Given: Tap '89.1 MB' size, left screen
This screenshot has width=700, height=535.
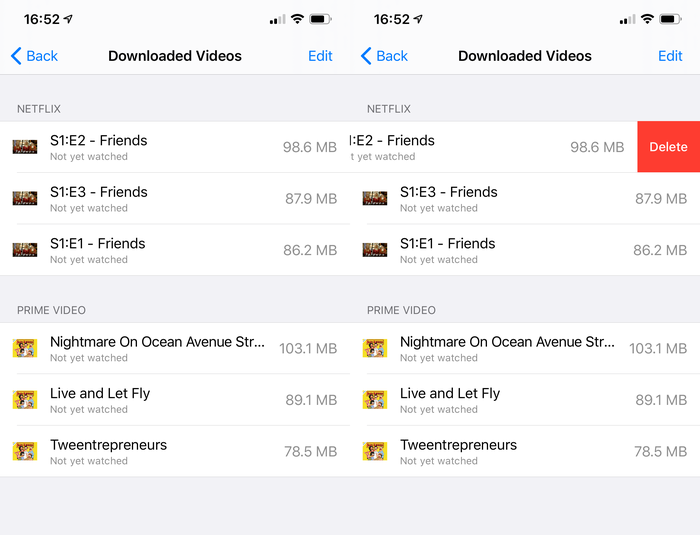Looking at the screenshot, I should 311,400.
